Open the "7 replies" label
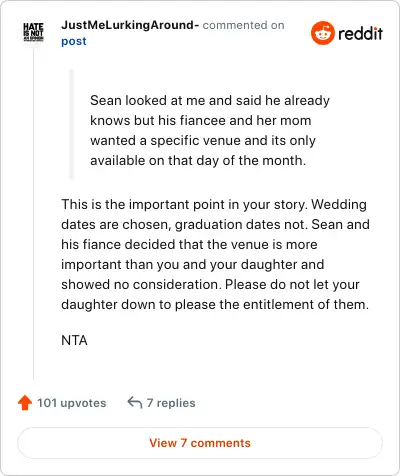 pyautogui.click(x=171, y=403)
